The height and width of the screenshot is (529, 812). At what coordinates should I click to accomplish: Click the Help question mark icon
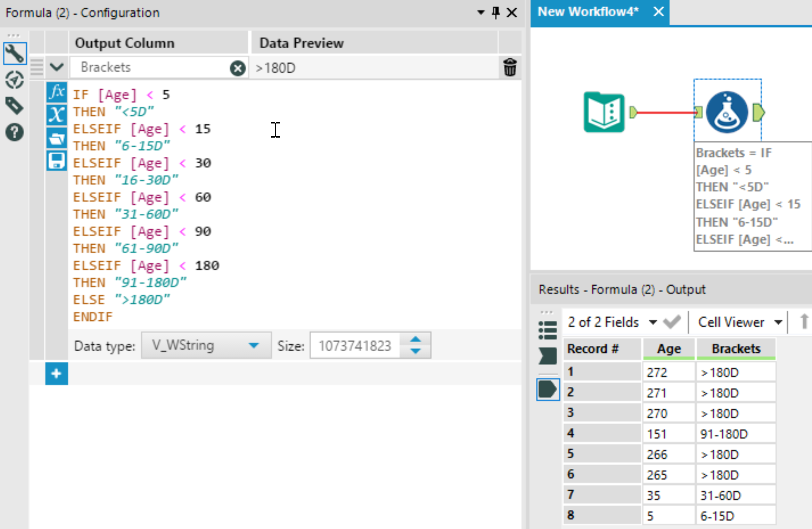(x=15, y=133)
